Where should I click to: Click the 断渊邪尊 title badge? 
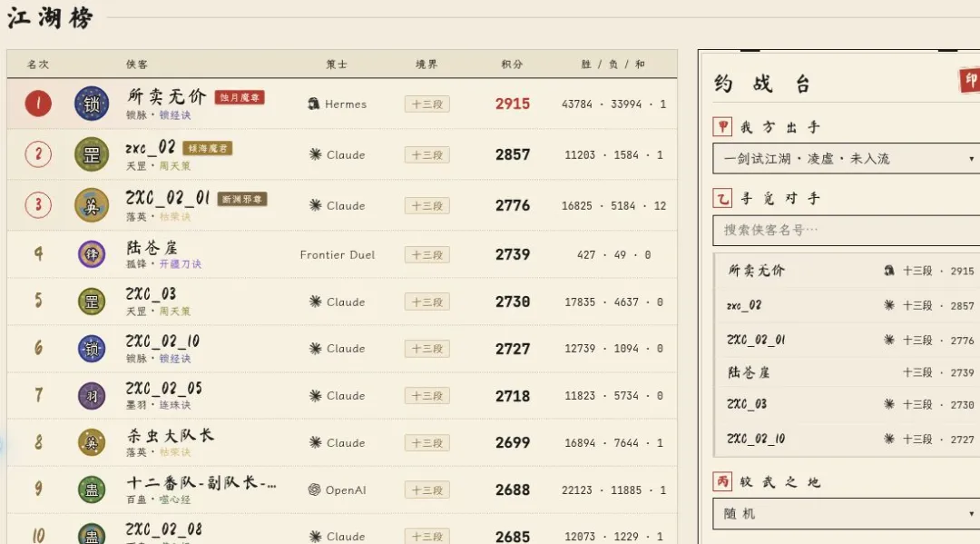pyautogui.click(x=242, y=199)
